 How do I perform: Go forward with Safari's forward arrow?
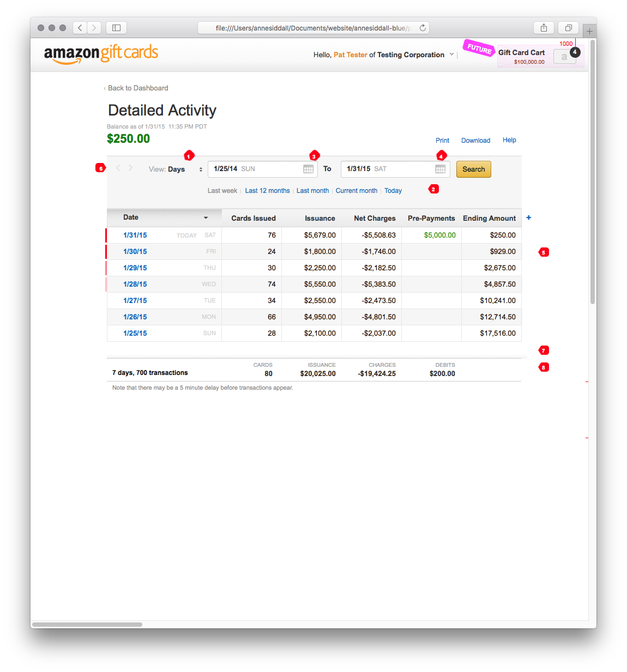tap(94, 28)
